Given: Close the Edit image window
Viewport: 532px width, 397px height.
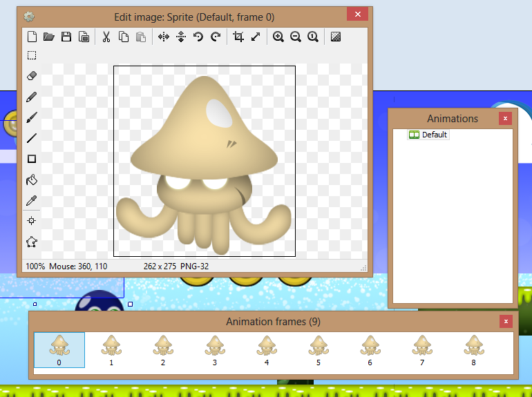Looking at the screenshot, I should tap(358, 14).
